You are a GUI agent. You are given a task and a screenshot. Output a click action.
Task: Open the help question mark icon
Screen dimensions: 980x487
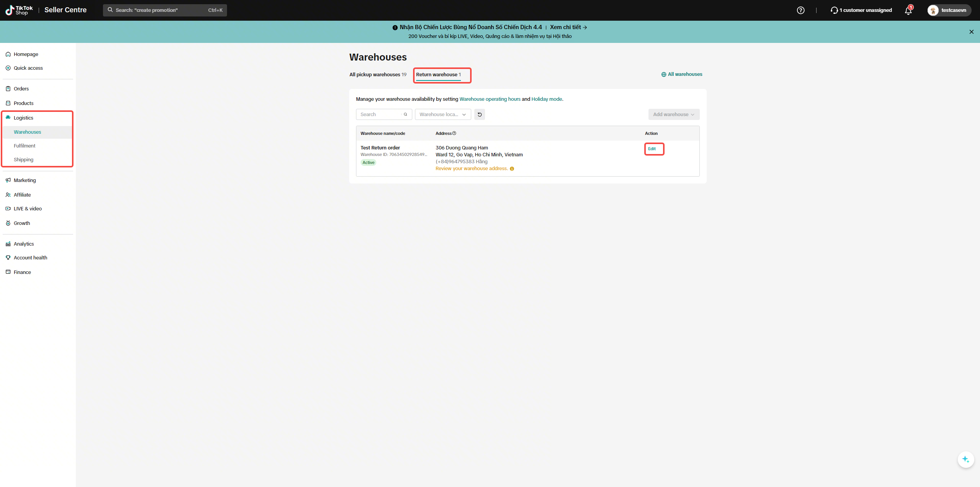tap(800, 10)
